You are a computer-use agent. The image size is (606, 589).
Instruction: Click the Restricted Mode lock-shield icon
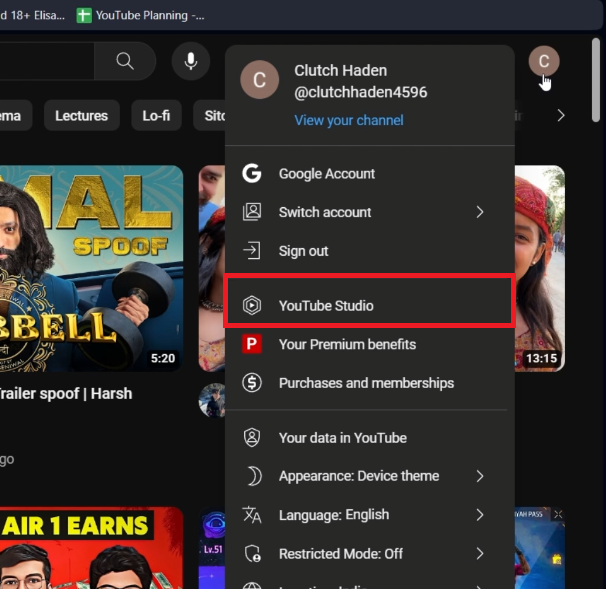click(x=253, y=553)
